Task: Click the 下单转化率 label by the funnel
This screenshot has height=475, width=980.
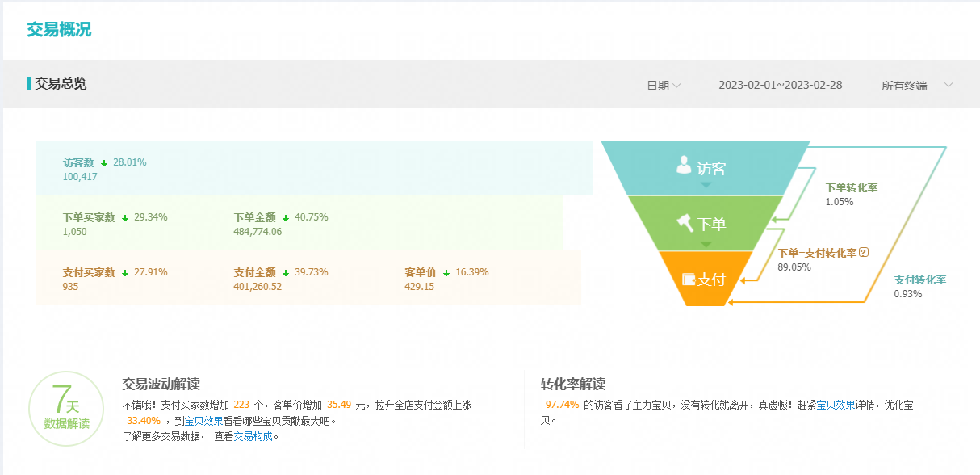Action: tap(851, 187)
